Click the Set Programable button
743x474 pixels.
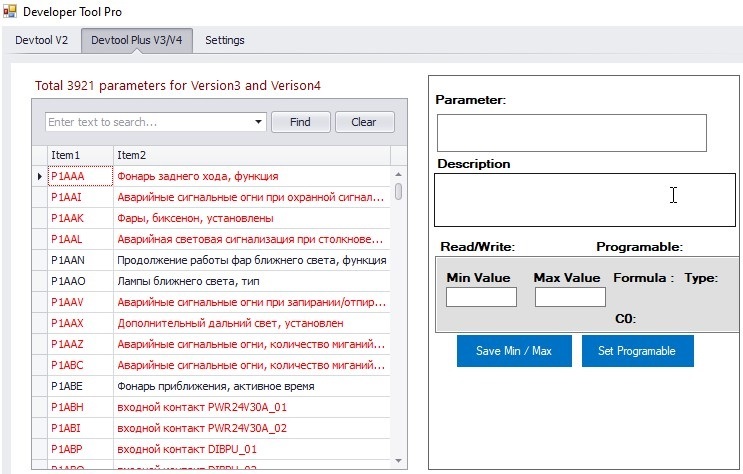(x=637, y=351)
